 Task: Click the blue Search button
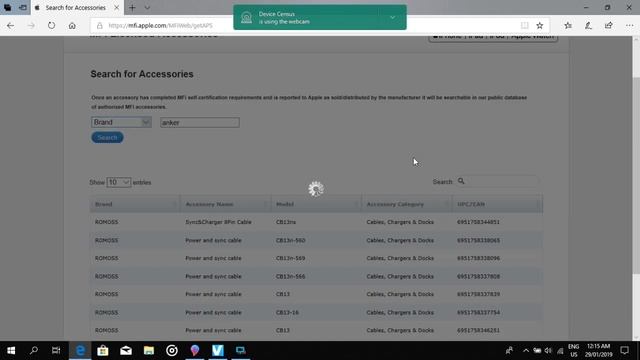click(107, 138)
